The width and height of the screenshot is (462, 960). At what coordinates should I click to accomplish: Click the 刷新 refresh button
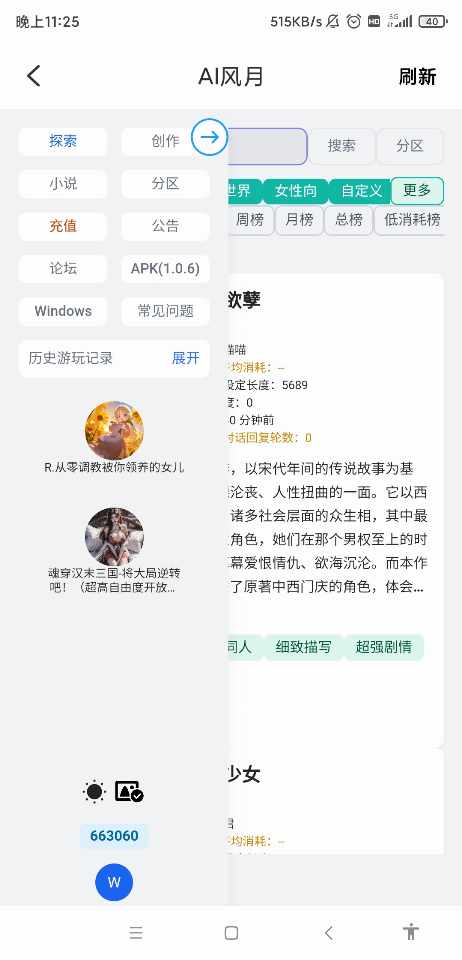point(417,77)
